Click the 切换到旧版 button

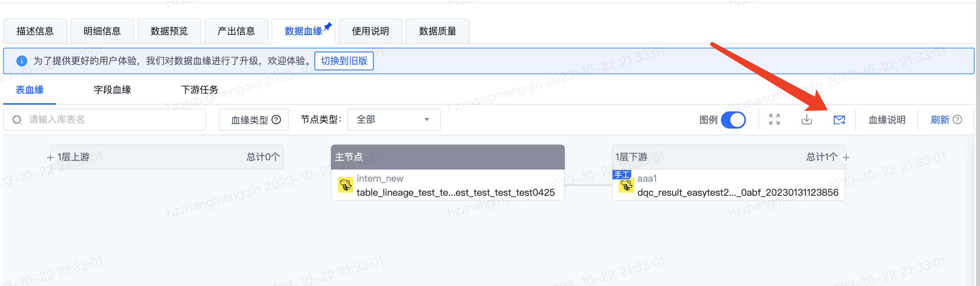point(344,61)
